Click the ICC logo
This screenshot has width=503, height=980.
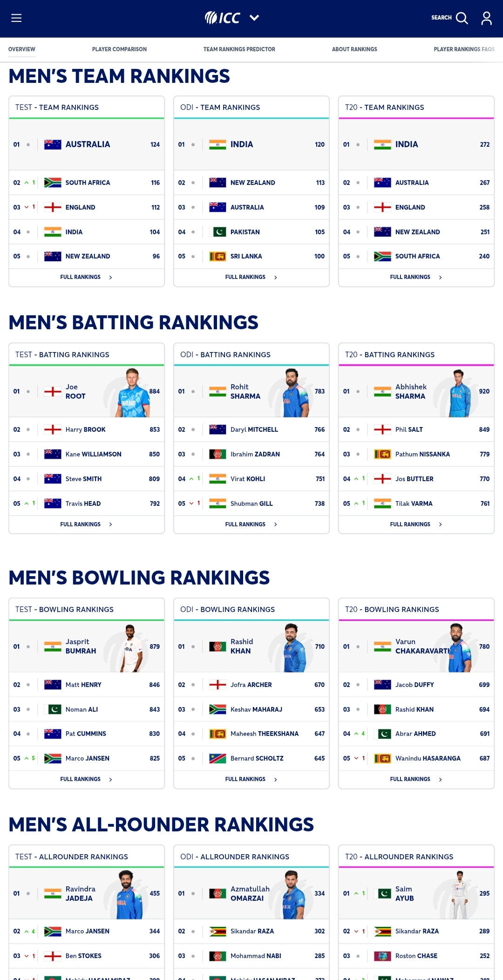pyautogui.click(x=223, y=18)
